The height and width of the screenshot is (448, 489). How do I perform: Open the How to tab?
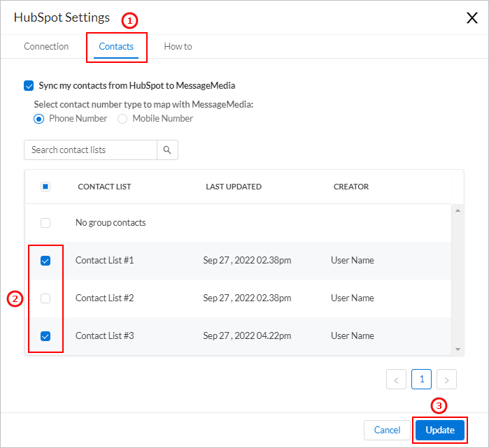point(178,46)
